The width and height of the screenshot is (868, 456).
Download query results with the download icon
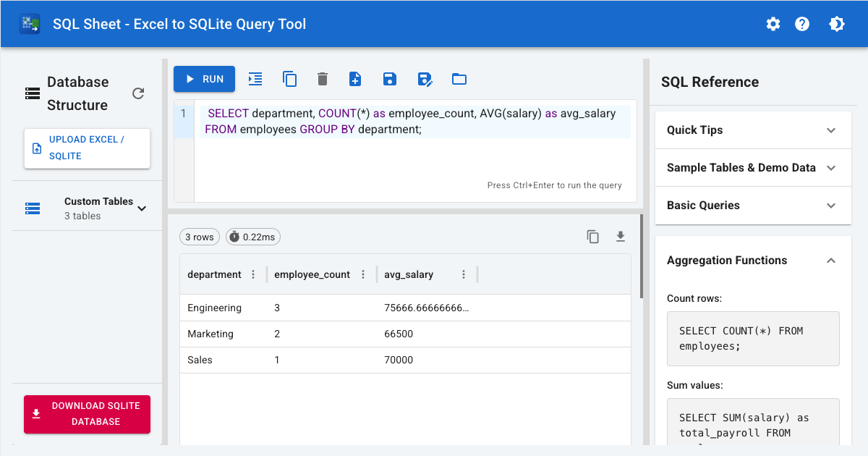pyautogui.click(x=620, y=237)
